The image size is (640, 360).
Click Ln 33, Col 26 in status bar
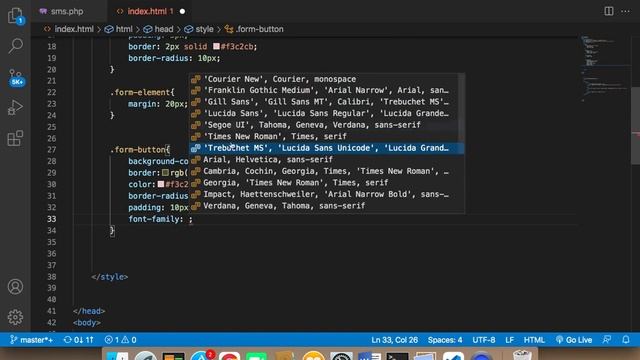(x=394, y=340)
